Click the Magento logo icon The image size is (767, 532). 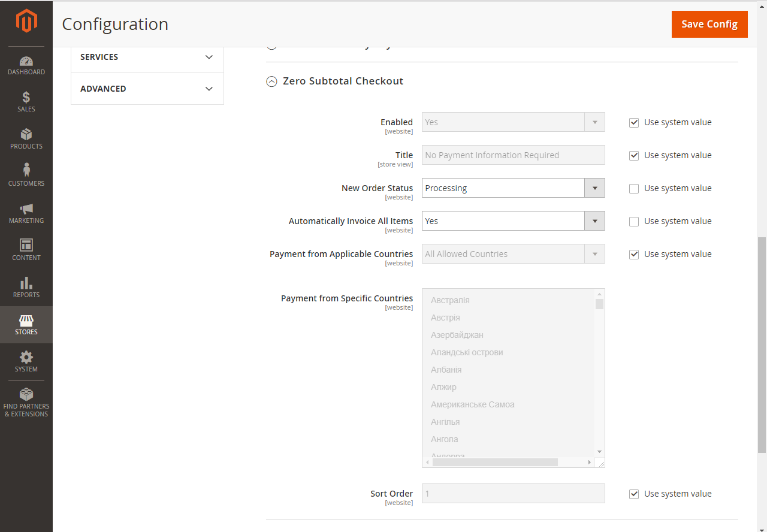(x=26, y=21)
